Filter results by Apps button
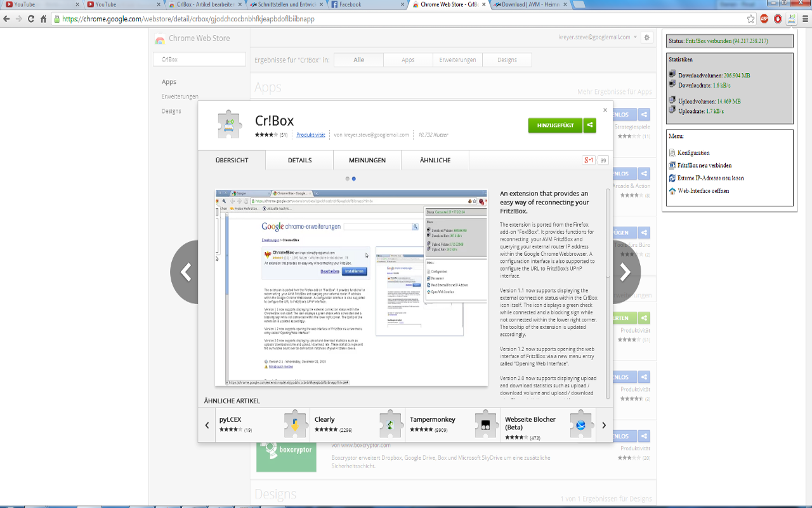The image size is (812, 508). pyautogui.click(x=408, y=60)
